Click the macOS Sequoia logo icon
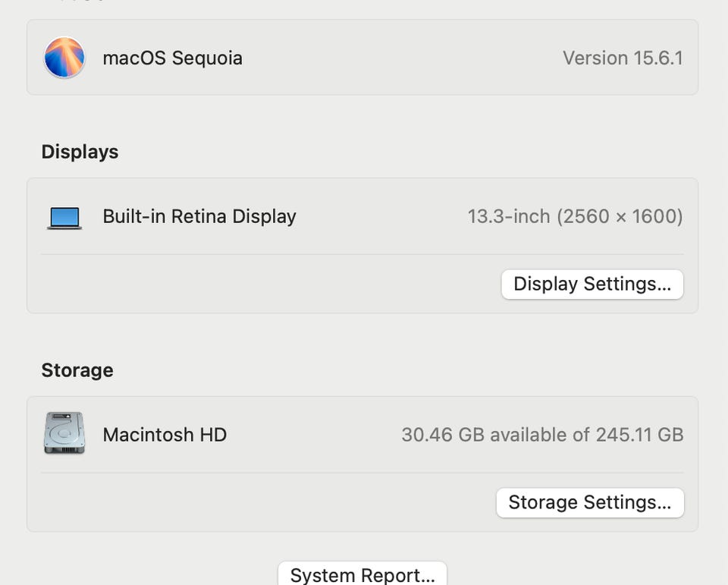Image resolution: width=728 pixels, height=585 pixels. click(x=64, y=58)
